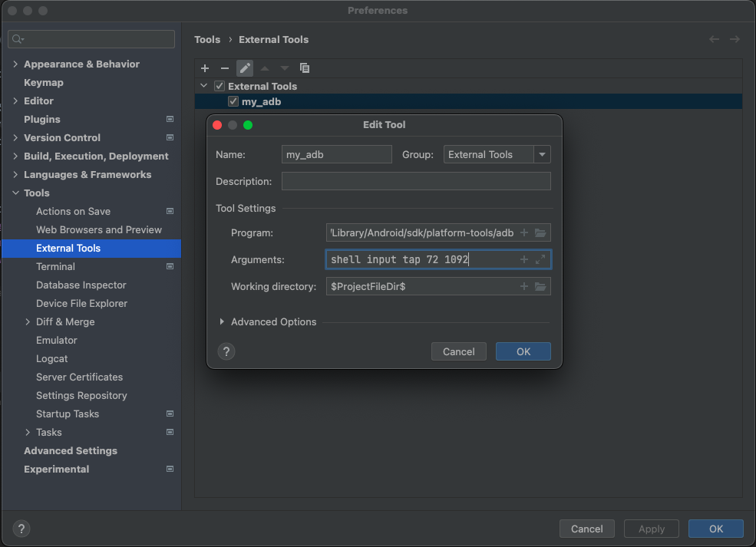Viewport: 756px width, 547px height.
Task: Click the project-level icon beside Experimental
Action: coord(170,469)
